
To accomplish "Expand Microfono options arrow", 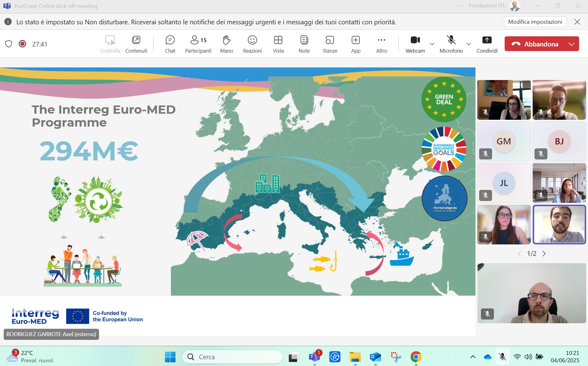I will [469, 44].
